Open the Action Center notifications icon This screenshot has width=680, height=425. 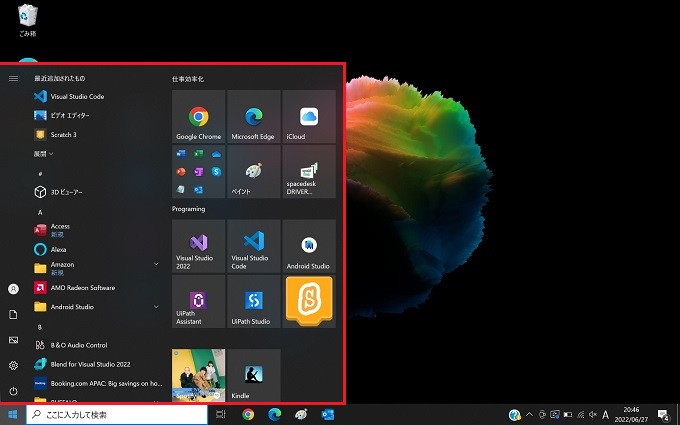click(x=664, y=415)
